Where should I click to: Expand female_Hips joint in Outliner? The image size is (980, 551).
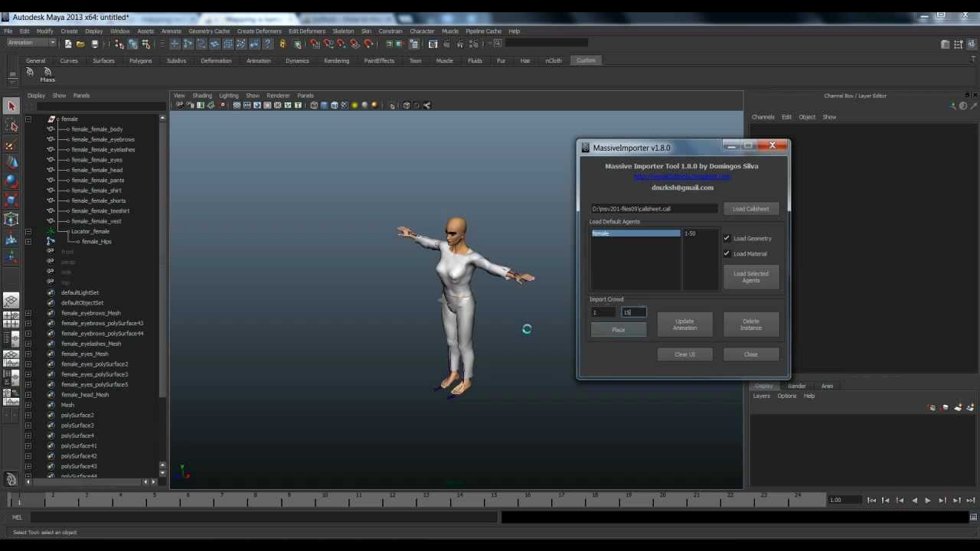click(x=28, y=241)
